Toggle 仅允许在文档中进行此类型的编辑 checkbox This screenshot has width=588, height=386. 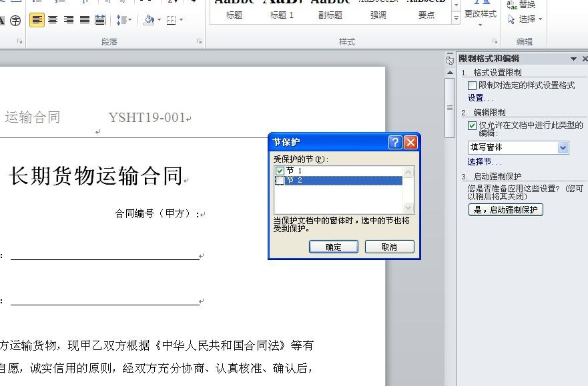tap(472, 126)
